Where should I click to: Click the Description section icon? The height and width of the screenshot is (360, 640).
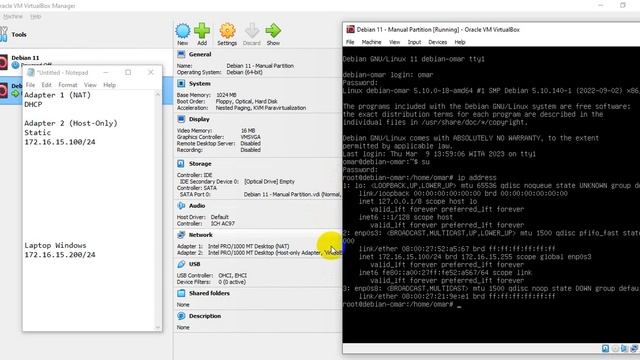coord(181,316)
